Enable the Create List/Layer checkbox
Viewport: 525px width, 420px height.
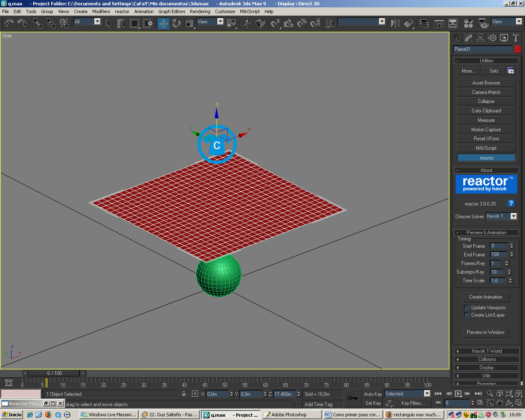[466, 315]
